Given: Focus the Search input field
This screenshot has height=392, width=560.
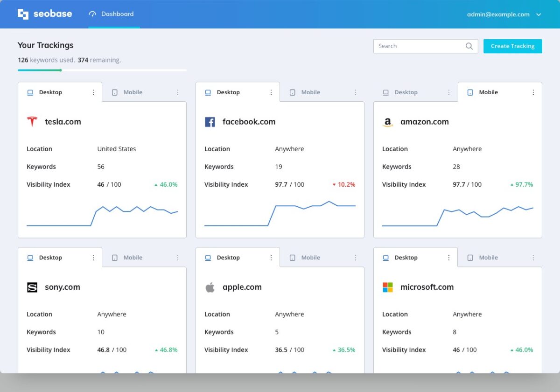Looking at the screenshot, I should (x=418, y=46).
